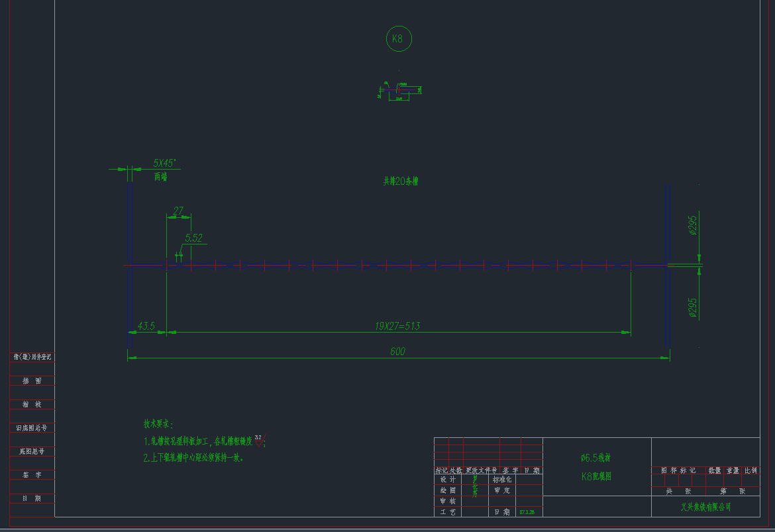Select the '审核' title block cell
The width and height of the screenshot is (775, 532).
click(448, 502)
